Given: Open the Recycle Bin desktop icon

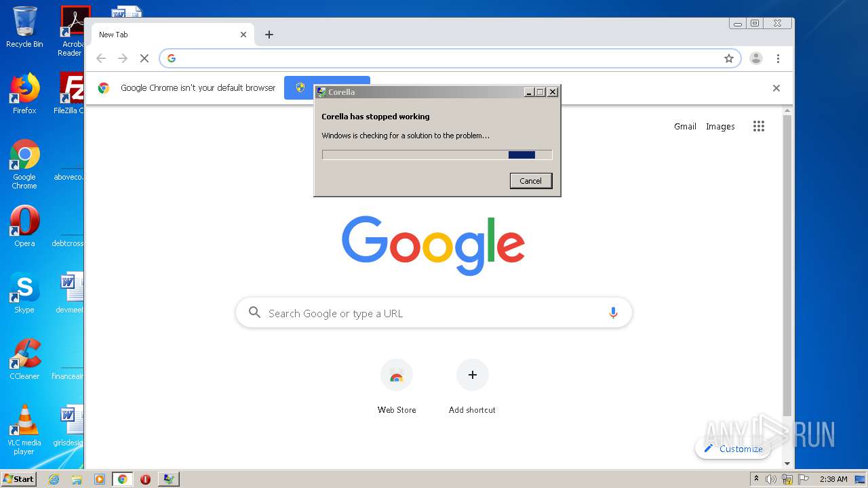Looking at the screenshot, I should click(24, 27).
